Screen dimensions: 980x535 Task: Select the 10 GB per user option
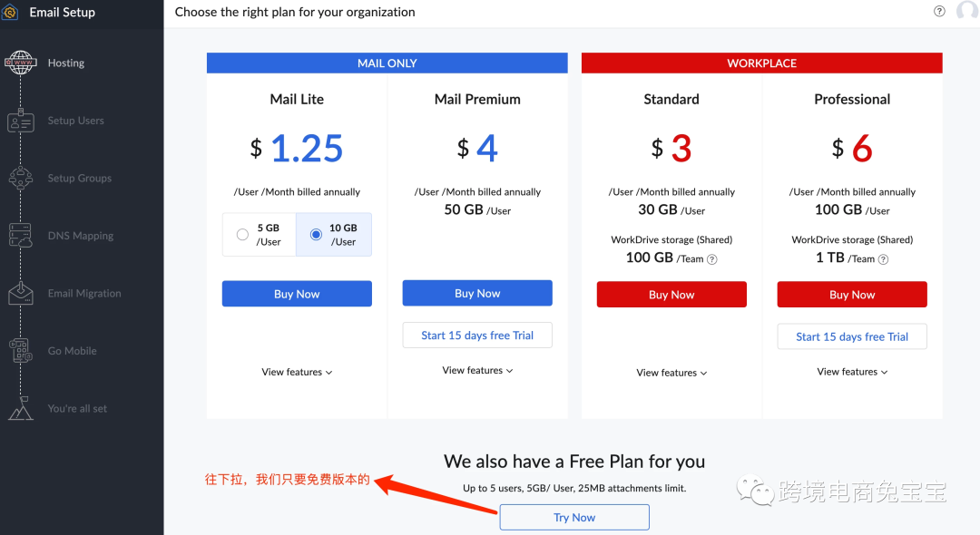(316, 235)
